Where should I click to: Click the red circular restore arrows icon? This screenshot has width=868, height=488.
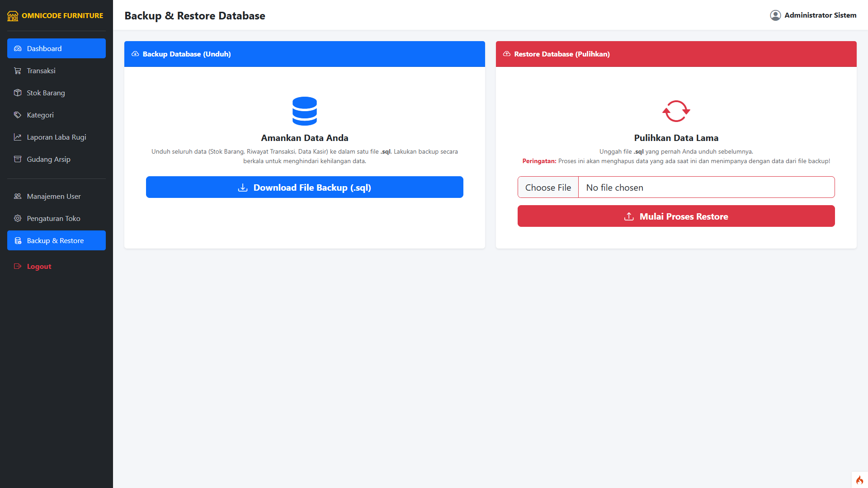coord(676,111)
